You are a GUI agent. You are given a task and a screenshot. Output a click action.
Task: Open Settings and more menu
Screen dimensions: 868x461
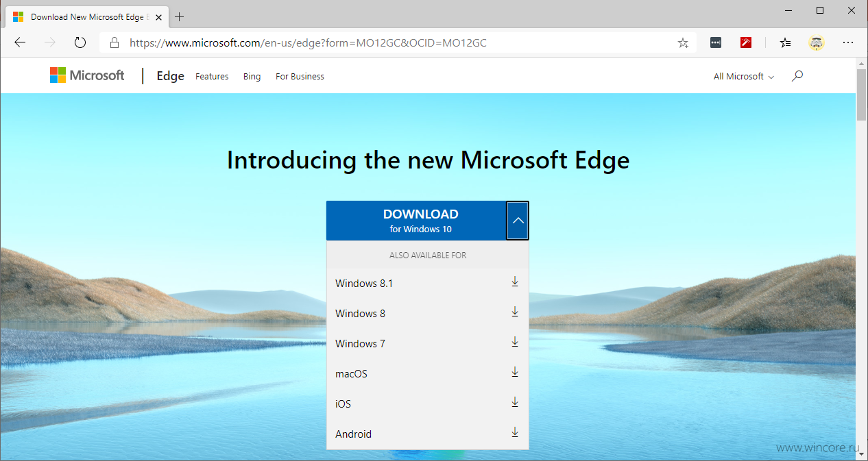click(848, 42)
